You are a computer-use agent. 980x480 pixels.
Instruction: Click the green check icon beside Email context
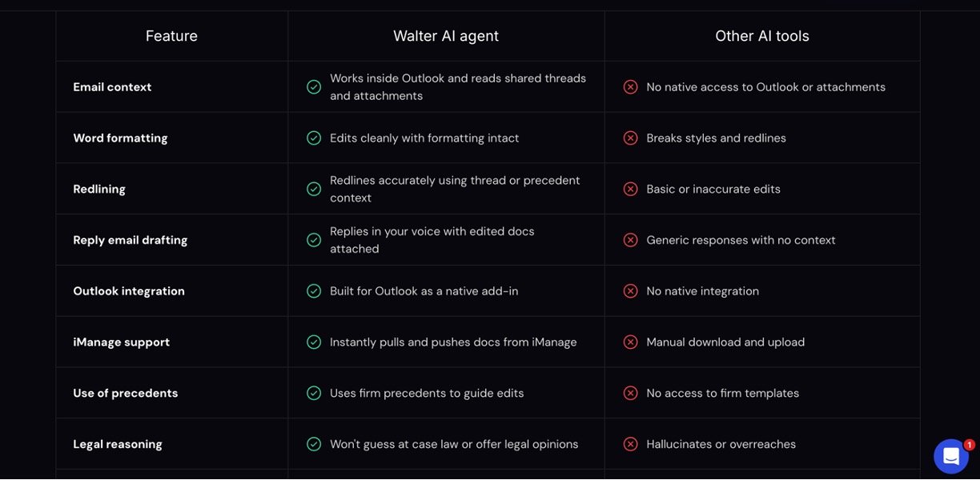(314, 86)
